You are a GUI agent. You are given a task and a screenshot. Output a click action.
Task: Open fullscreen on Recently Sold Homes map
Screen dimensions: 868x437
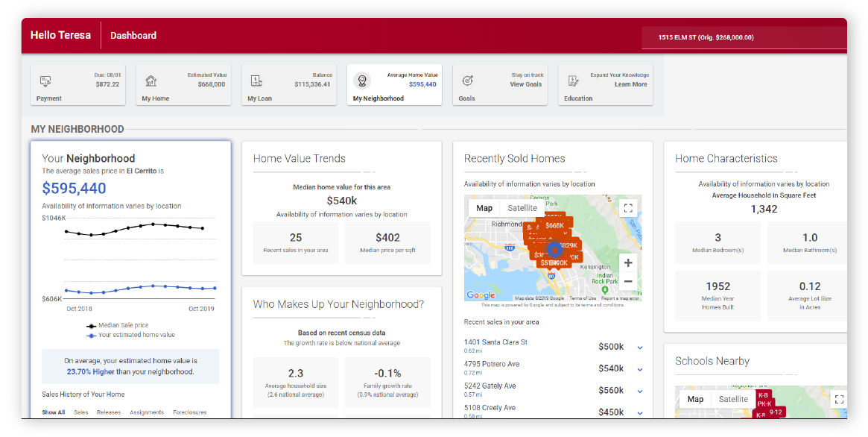pos(628,208)
